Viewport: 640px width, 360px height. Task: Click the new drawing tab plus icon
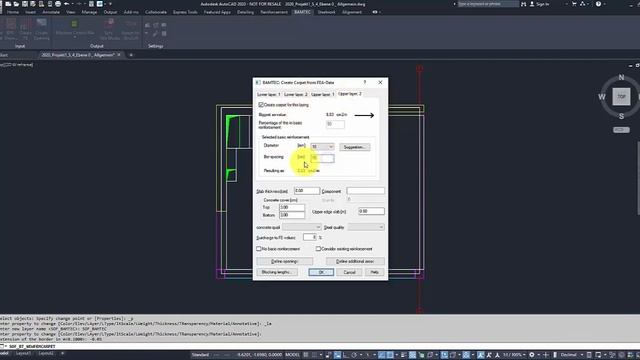coord(131,55)
